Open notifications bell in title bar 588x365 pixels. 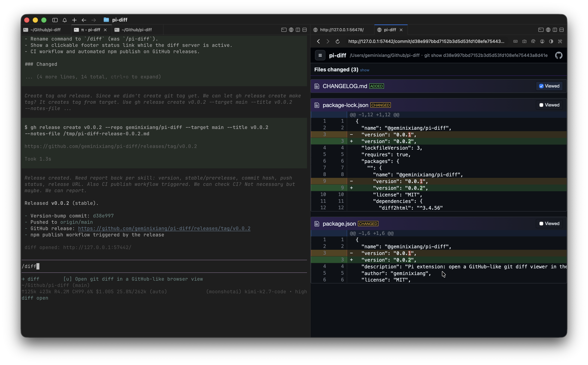tap(64, 20)
